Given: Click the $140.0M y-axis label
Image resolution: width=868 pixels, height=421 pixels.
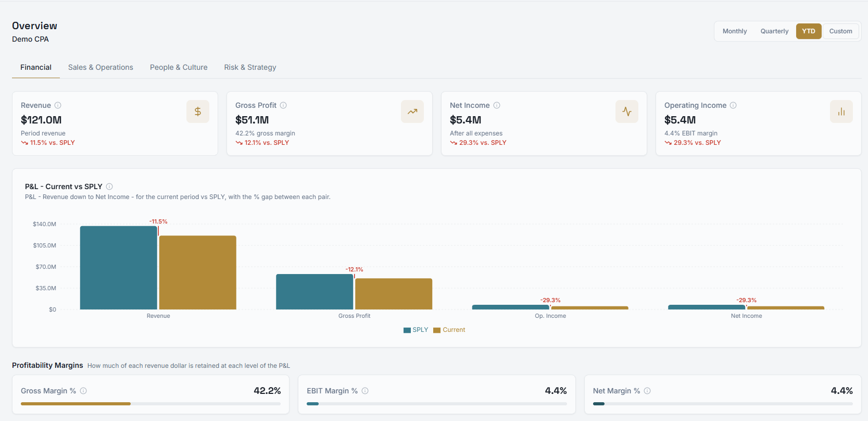Looking at the screenshot, I should point(44,224).
